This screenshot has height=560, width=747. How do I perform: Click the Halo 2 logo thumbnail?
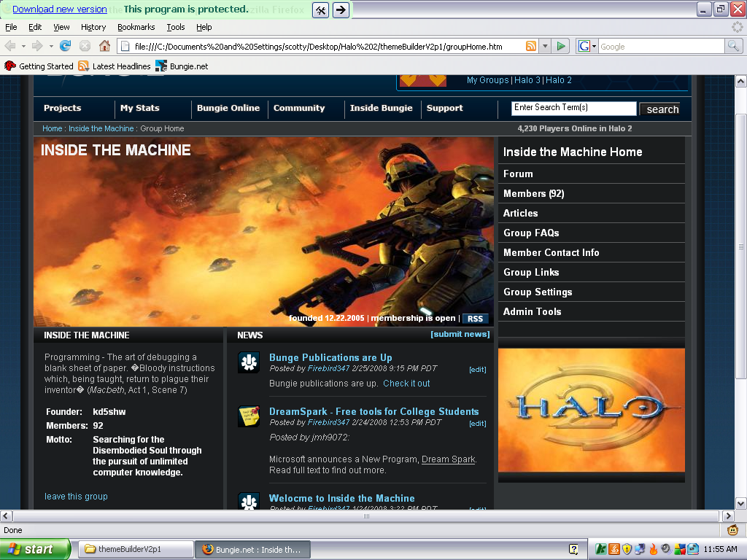pos(591,410)
